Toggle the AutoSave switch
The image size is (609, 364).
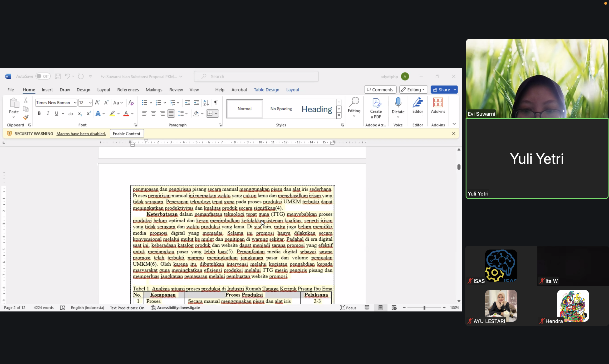click(x=43, y=76)
